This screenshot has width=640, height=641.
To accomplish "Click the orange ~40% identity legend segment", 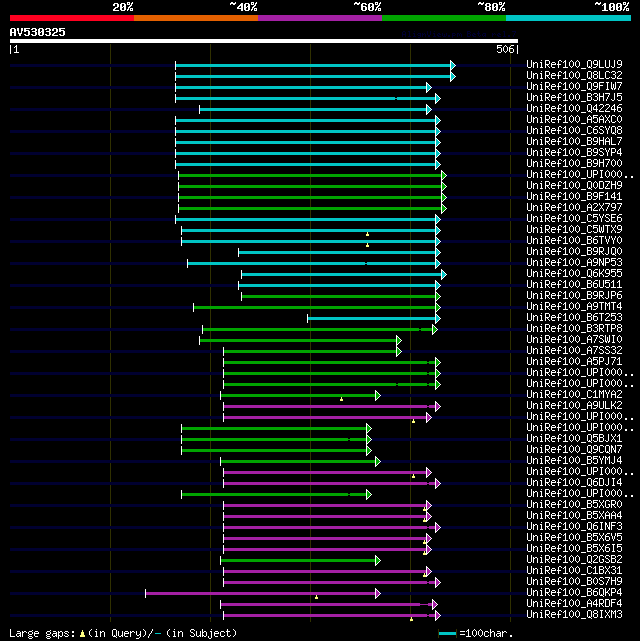I will [196, 18].
